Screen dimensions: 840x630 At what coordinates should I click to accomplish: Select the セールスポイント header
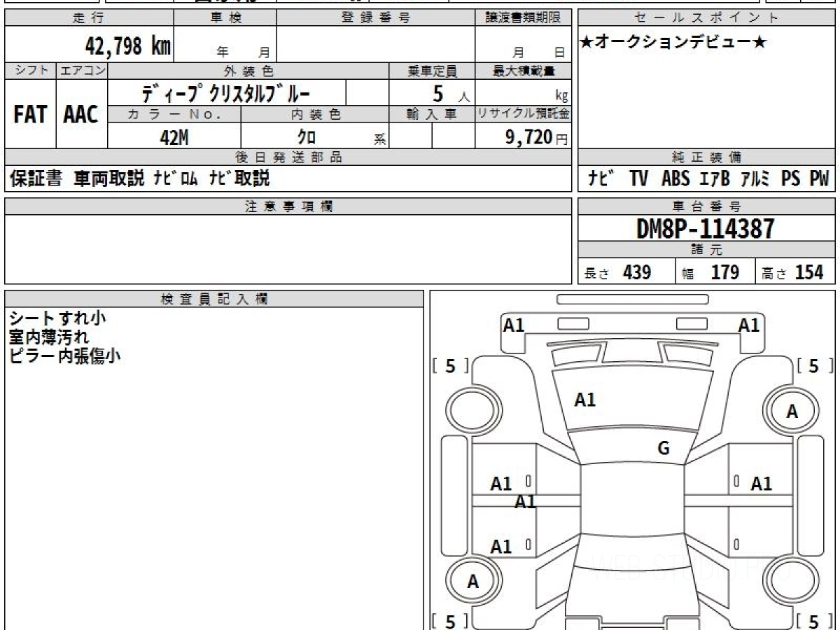(x=706, y=18)
